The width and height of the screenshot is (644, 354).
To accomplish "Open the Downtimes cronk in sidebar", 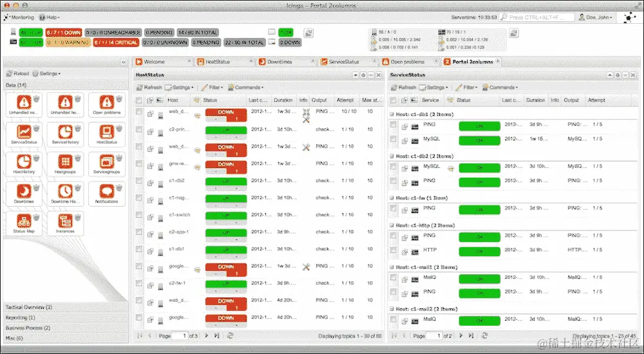I will tap(24, 191).
